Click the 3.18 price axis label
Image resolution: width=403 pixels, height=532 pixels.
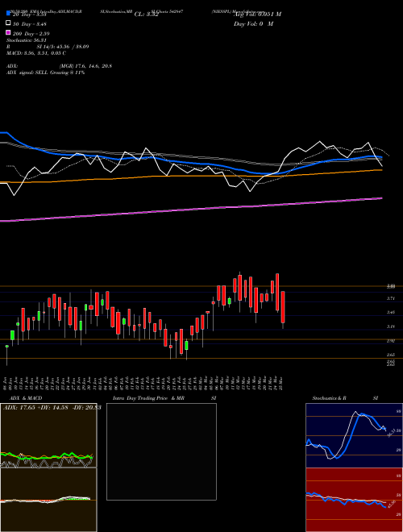pyautogui.click(x=391, y=326)
